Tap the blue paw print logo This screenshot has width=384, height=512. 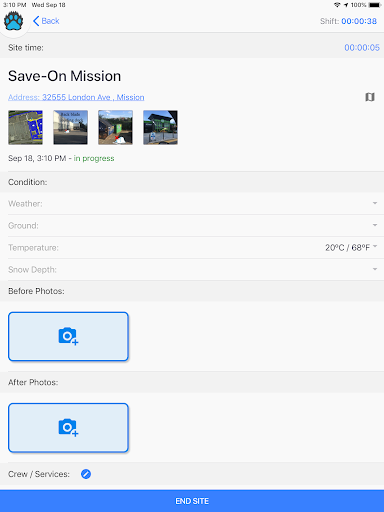pyautogui.click(x=14, y=21)
